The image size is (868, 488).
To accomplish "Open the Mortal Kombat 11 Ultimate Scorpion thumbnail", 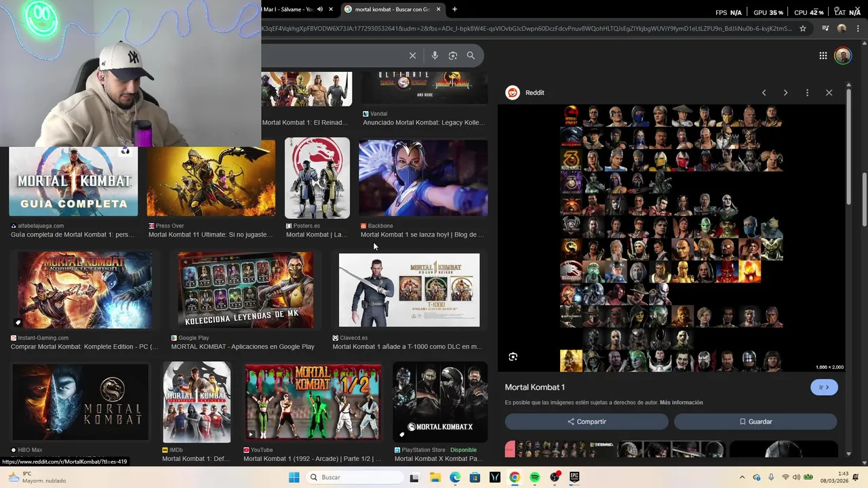I will (x=211, y=178).
